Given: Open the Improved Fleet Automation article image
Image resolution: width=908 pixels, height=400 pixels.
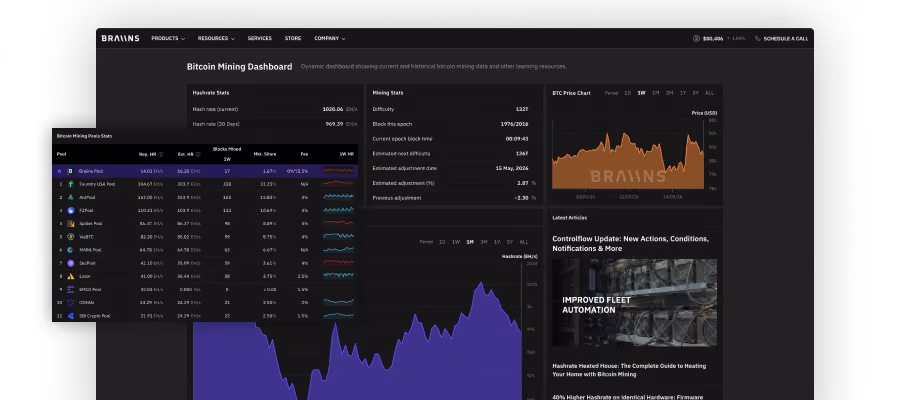Looking at the screenshot, I should [634, 303].
